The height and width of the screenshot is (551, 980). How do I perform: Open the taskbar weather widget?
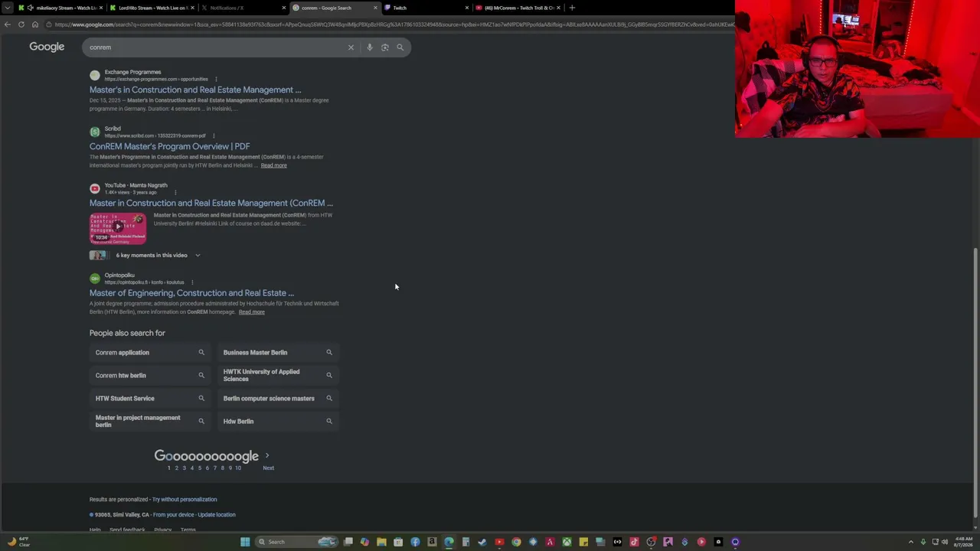pyautogui.click(x=18, y=542)
